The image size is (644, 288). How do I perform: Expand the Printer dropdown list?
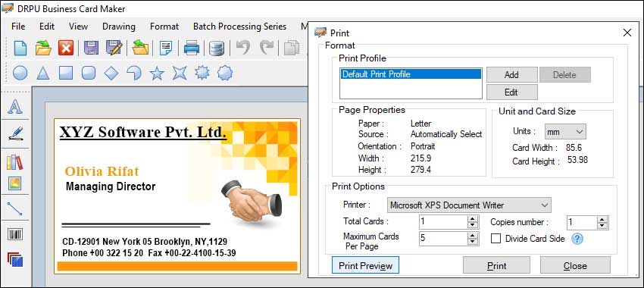pos(469,205)
